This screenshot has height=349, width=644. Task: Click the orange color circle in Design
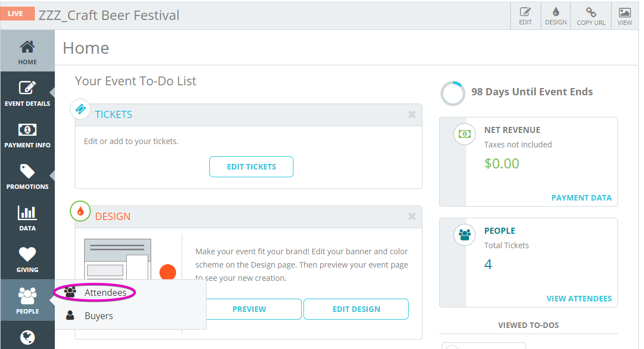(x=168, y=272)
